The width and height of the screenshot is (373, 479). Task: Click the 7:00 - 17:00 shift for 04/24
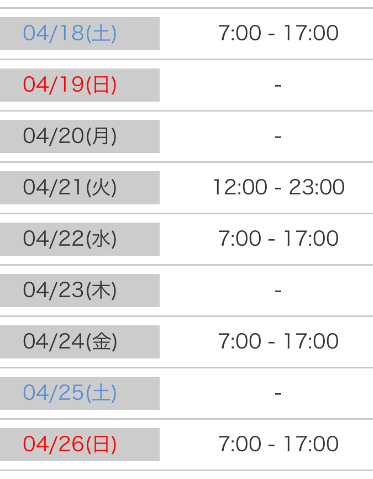(278, 341)
